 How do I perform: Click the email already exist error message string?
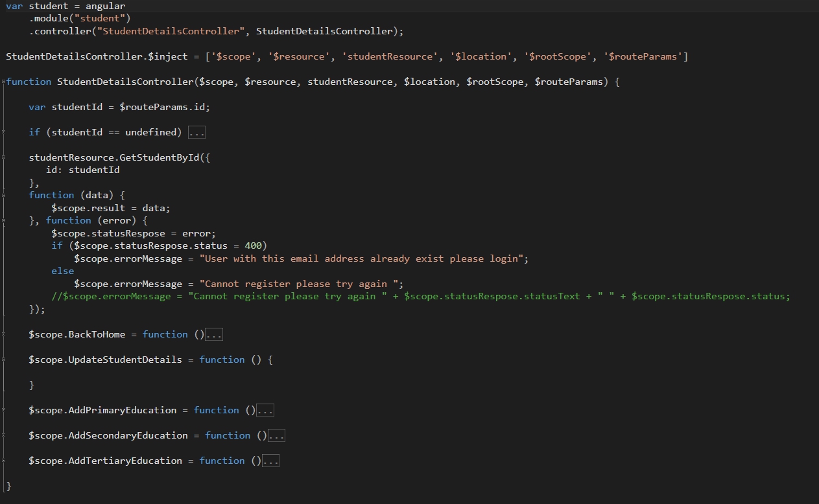(x=363, y=258)
